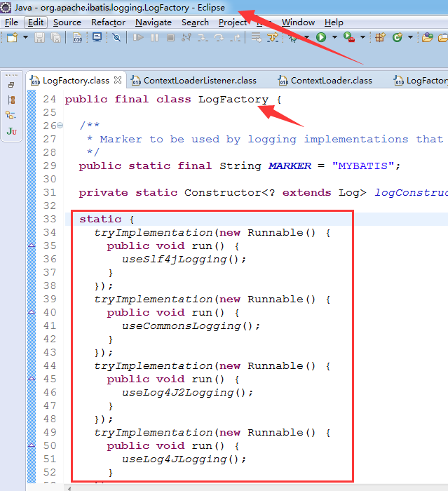Viewport: 448px width, 491px height.
Task: Open the New Java Class dropdown arrow
Action: coord(410,38)
